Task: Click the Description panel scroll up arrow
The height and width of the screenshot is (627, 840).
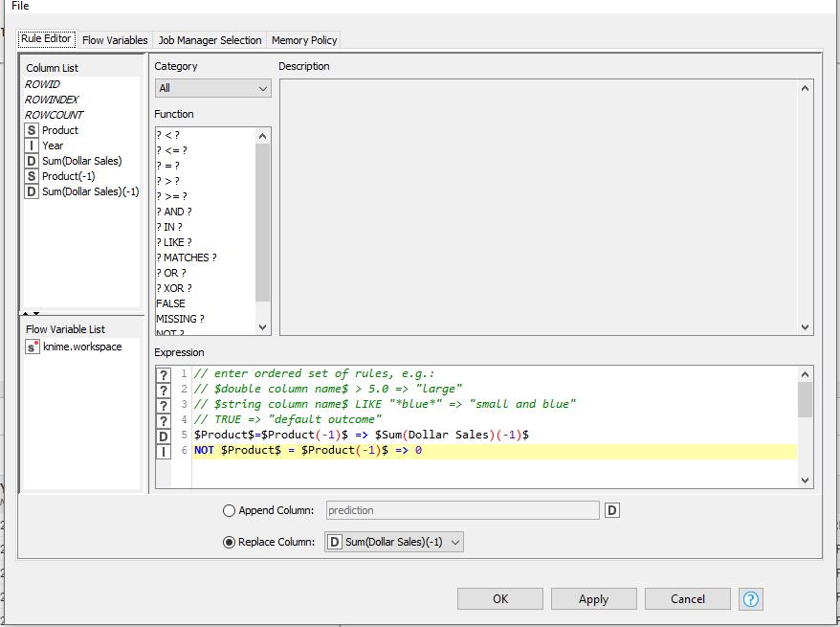Action: pos(805,88)
